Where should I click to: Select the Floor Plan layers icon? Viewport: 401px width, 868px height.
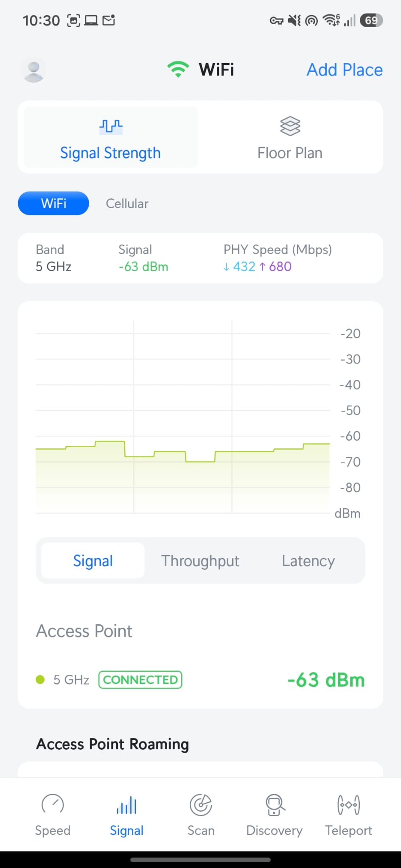[290, 126]
